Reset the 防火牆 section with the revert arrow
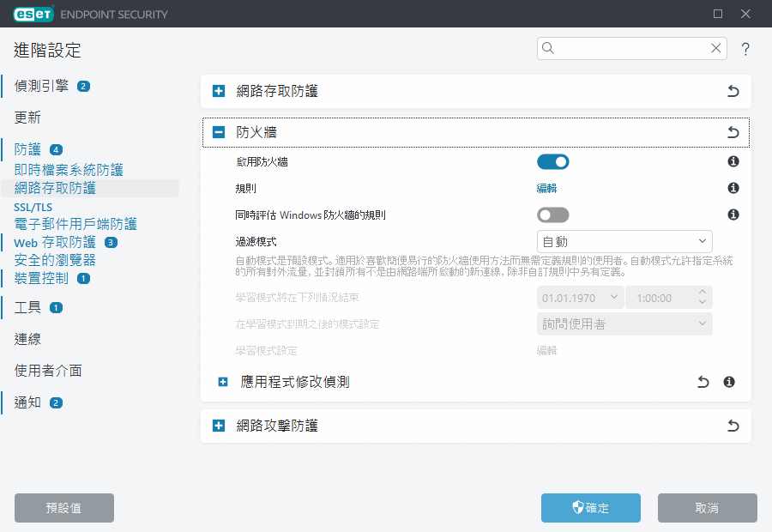 733,132
